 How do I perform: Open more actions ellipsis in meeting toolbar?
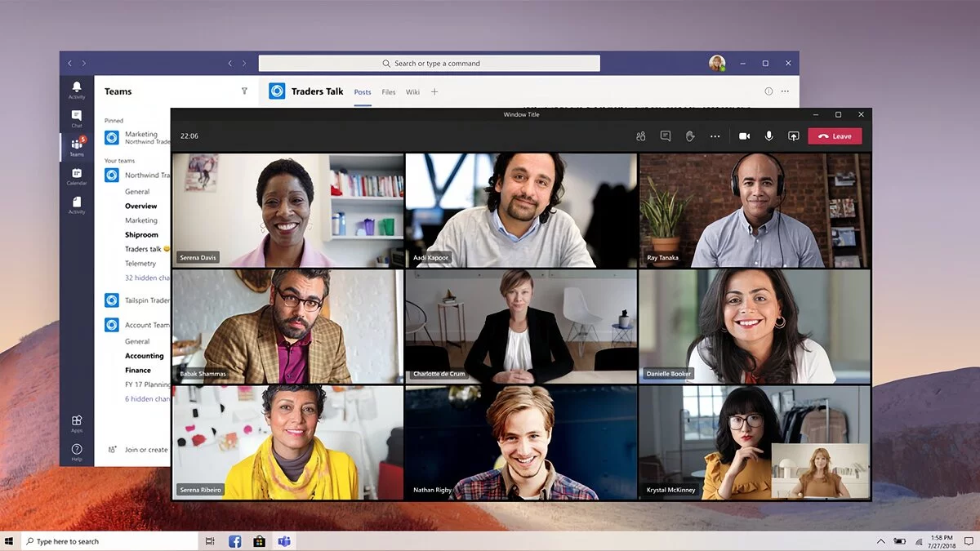(715, 136)
